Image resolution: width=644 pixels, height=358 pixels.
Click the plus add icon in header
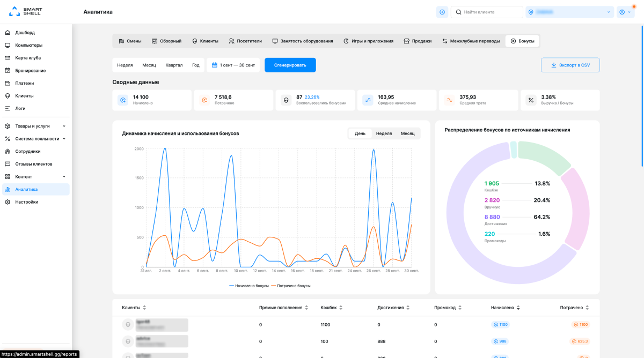442,12
